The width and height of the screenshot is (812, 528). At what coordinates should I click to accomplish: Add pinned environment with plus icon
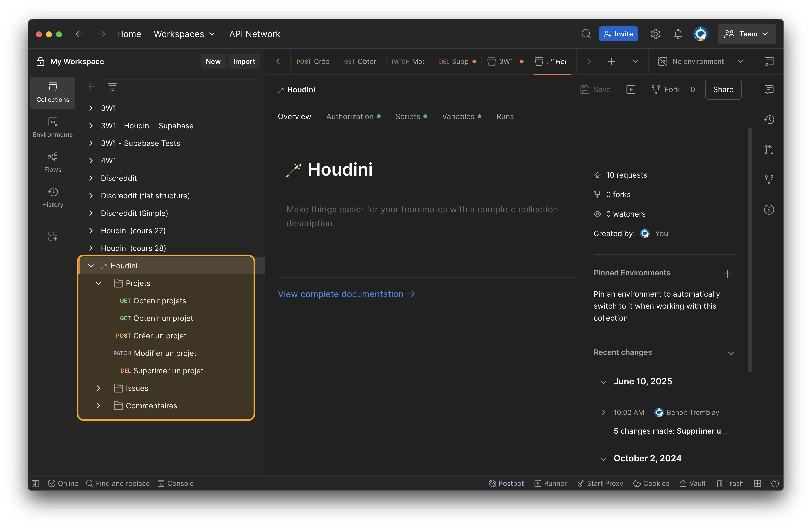click(x=727, y=274)
